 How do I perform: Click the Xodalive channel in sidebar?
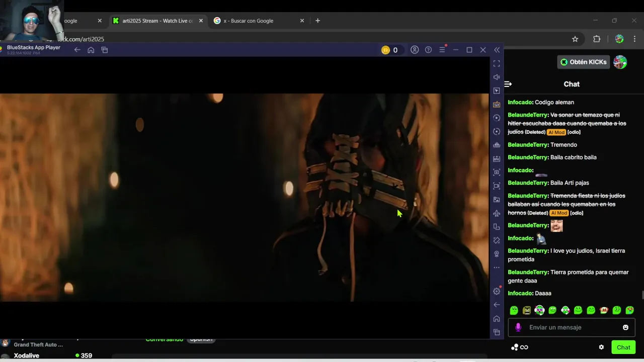click(27, 355)
